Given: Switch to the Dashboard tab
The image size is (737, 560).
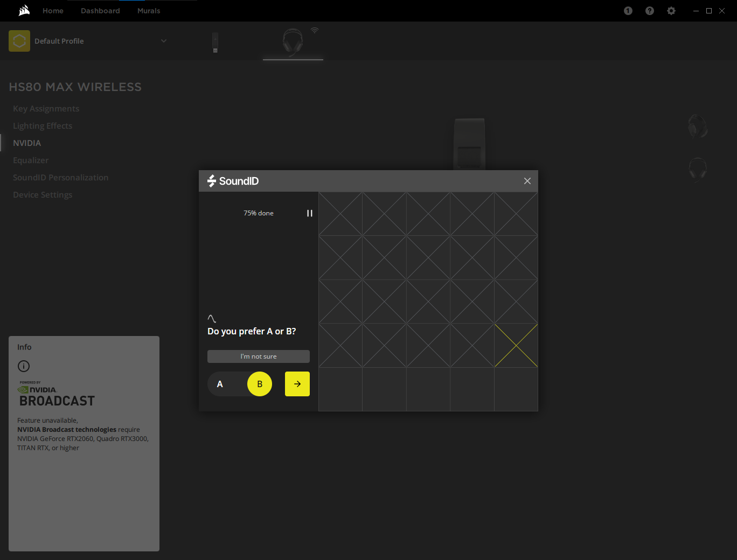Looking at the screenshot, I should coord(100,11).
